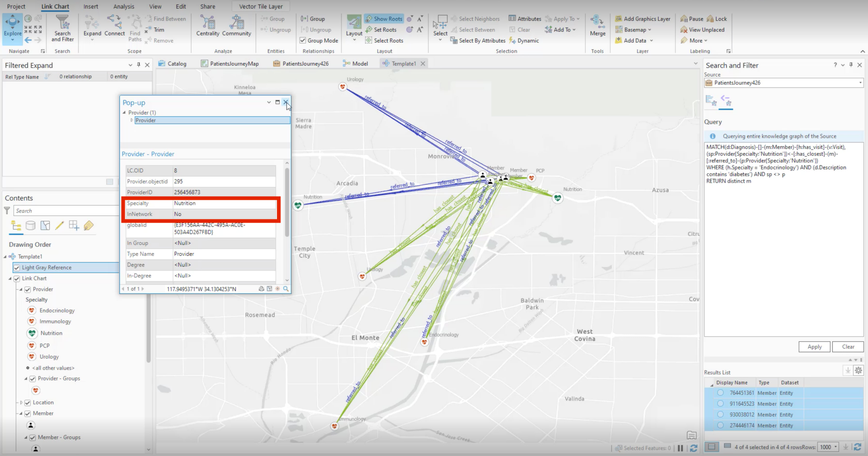
Task: Click the Apply button in Search and Filter
Action: [814, 346]
